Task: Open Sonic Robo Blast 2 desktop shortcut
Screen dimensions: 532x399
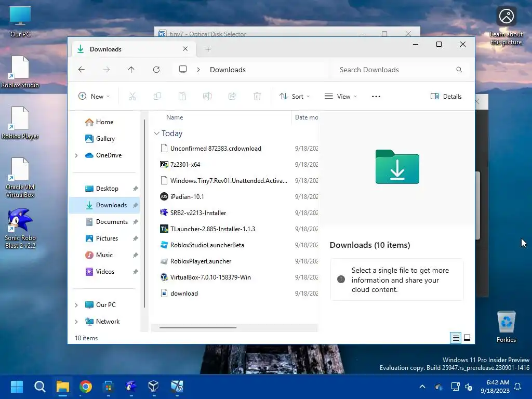Action: [x=20, y=229]
